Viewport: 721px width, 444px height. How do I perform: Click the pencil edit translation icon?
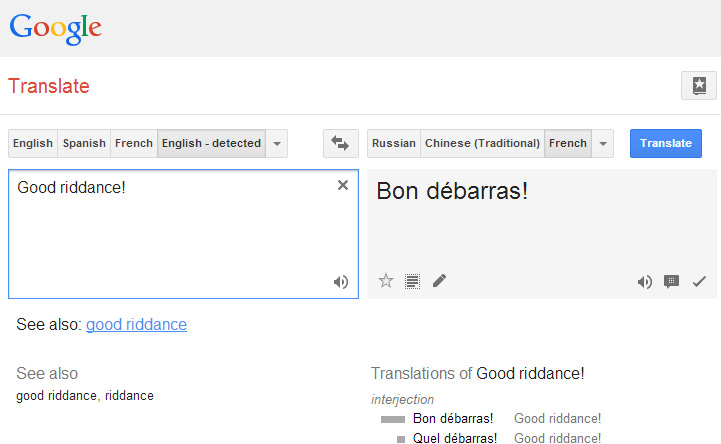439,280
